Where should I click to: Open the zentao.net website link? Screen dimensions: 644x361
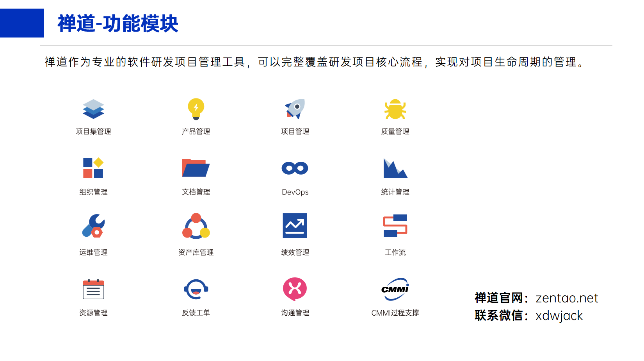point(566,298)
